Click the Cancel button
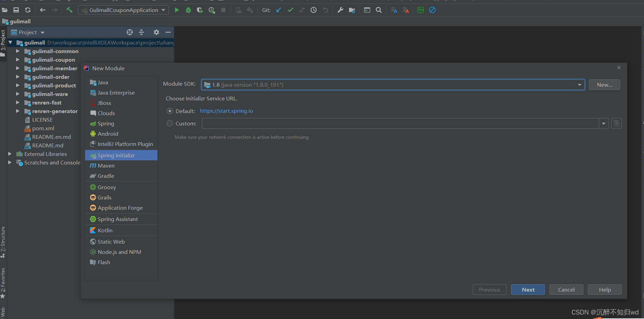This screenshot has height=319, width=644. tap(566, 290)
